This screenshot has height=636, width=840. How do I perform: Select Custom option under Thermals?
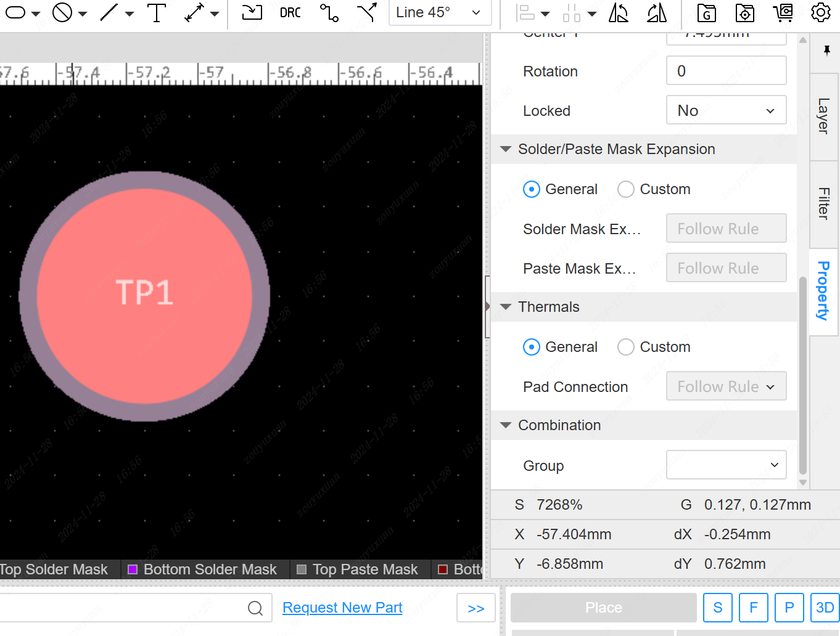tap(626, 347)
